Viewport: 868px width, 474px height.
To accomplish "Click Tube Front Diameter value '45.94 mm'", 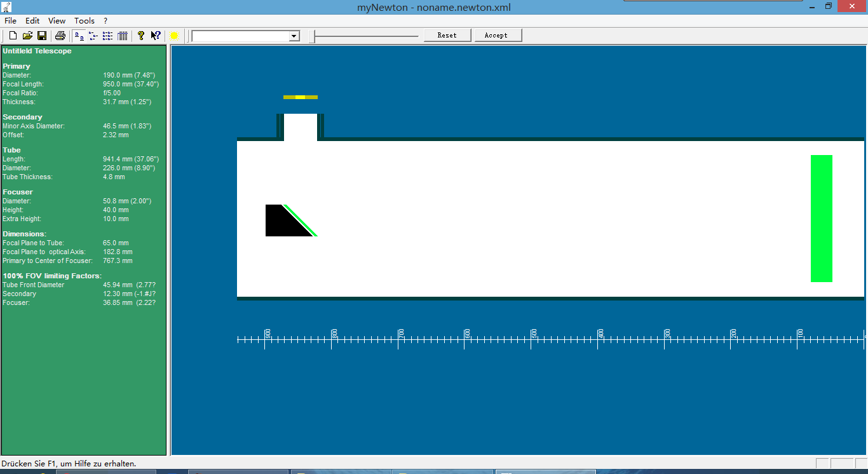I will coord(118,285).
